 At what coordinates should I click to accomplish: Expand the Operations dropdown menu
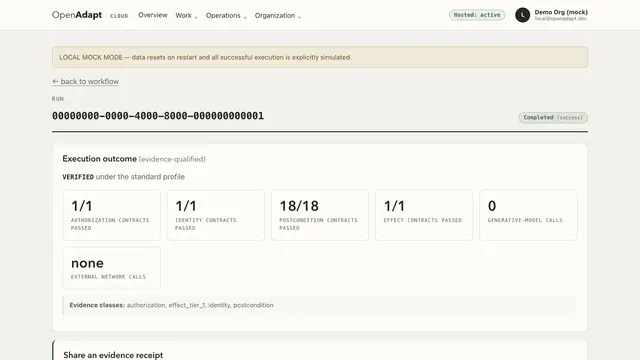(x=226, y=16)
